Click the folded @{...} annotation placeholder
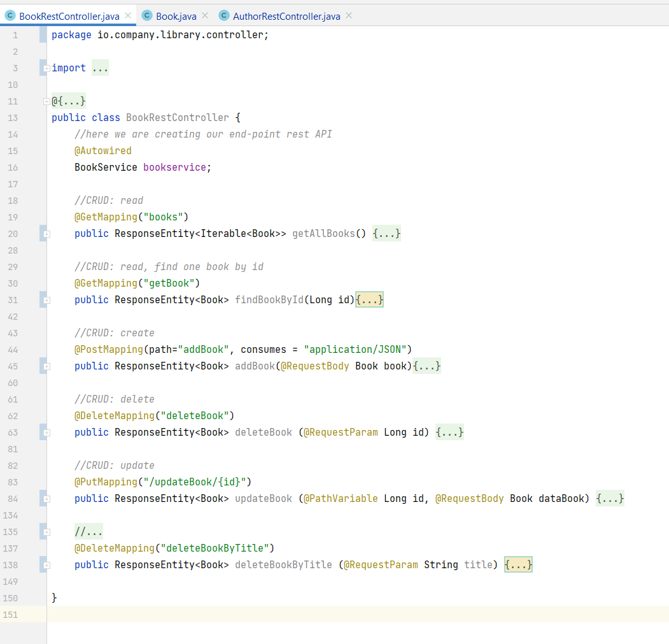Screen dimensions: 669x644 click(69, 101)
